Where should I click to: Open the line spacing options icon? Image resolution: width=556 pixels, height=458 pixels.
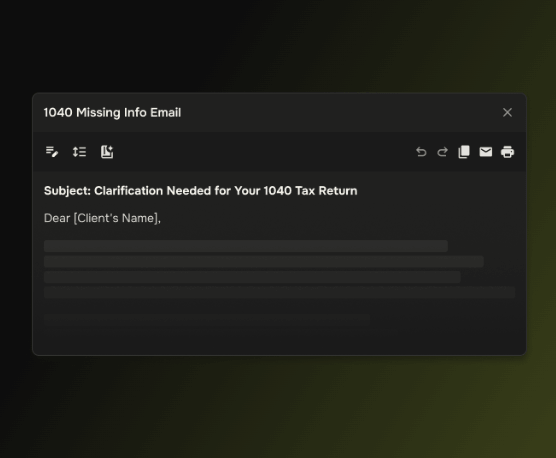point(79,152)
